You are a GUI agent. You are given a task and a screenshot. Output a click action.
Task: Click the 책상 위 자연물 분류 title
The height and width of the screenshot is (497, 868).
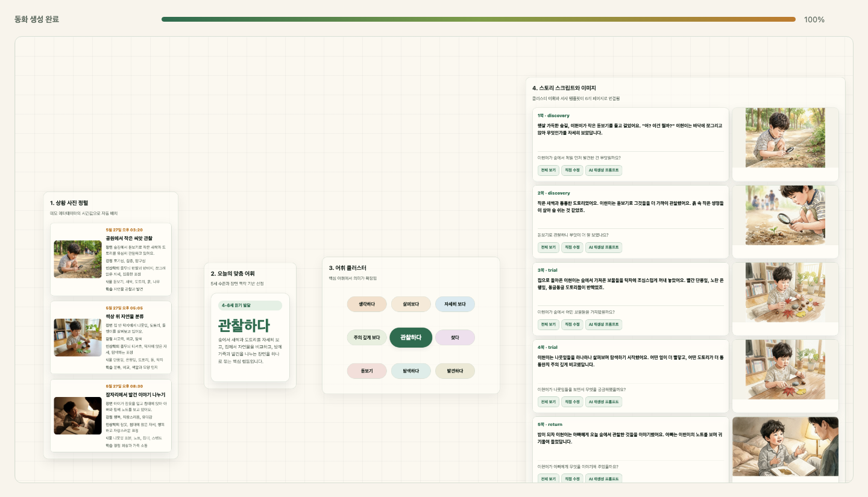pyautogui.click(x=125, y=316)
